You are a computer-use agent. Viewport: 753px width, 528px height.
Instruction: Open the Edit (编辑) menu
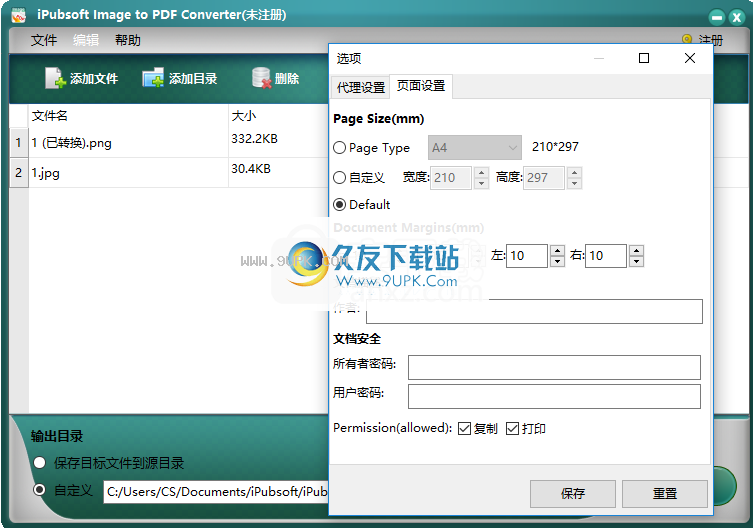(x=86, y=40)
